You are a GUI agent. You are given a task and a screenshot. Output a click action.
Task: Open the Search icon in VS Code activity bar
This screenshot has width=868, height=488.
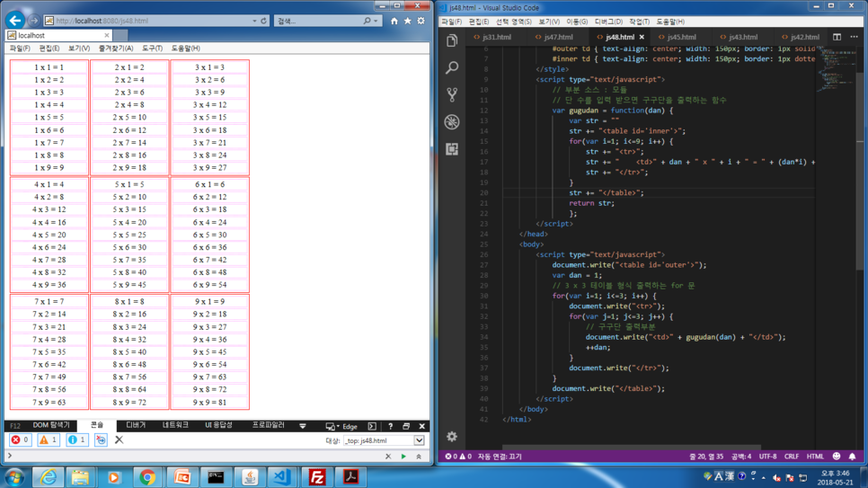click(452, 67)
